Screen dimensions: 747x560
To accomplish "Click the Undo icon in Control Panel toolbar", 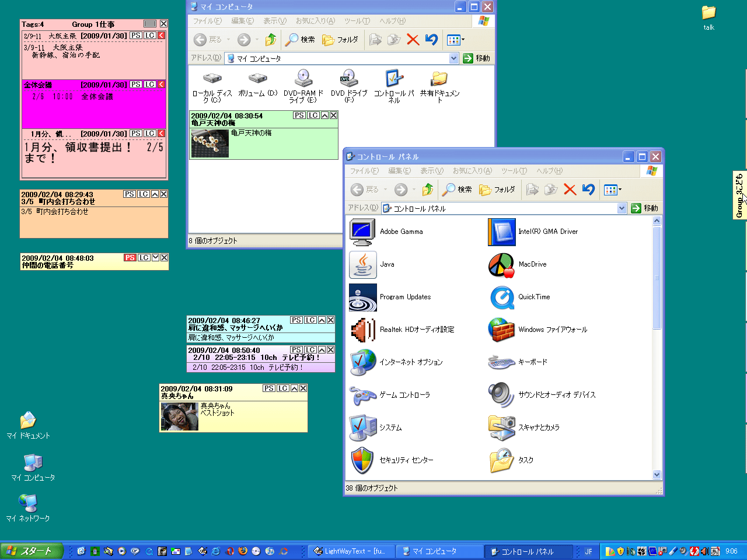I will [x=588, y=190].
